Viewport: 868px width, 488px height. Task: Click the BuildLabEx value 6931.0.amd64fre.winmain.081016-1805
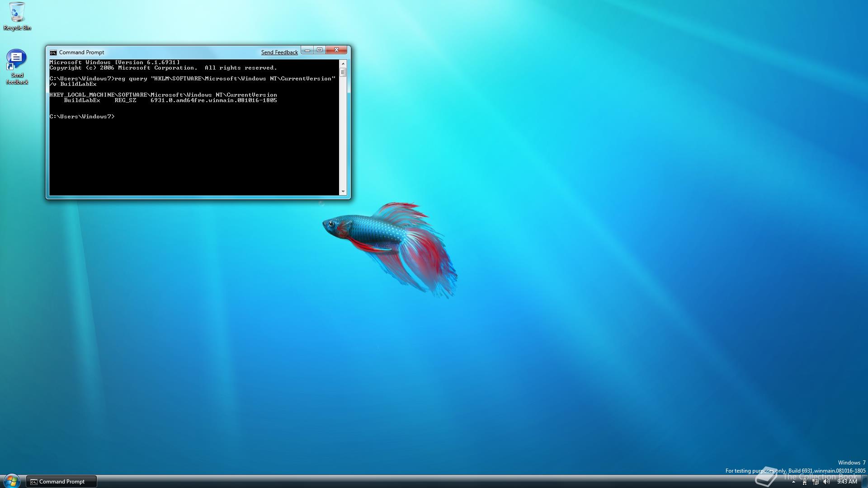tap(214, 100)
